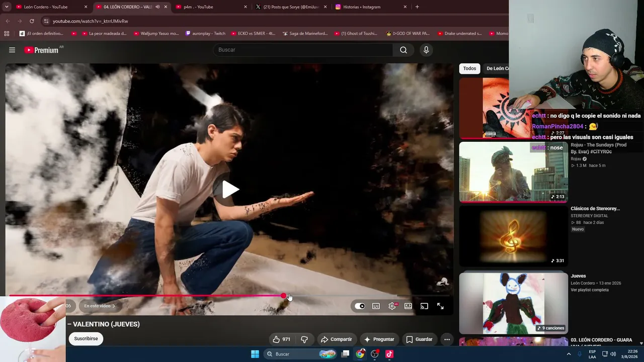644x362 pixels.
Task: Open 'Clásicos de Stereorey...' video title
Action: pyautogui.click(x=595, y=209)
